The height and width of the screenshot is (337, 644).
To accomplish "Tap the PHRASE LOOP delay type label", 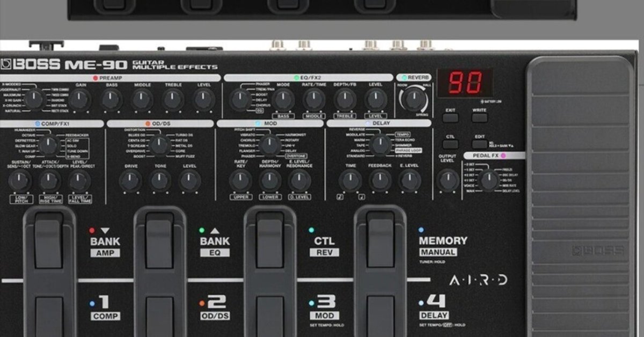I will pos(408,151).
